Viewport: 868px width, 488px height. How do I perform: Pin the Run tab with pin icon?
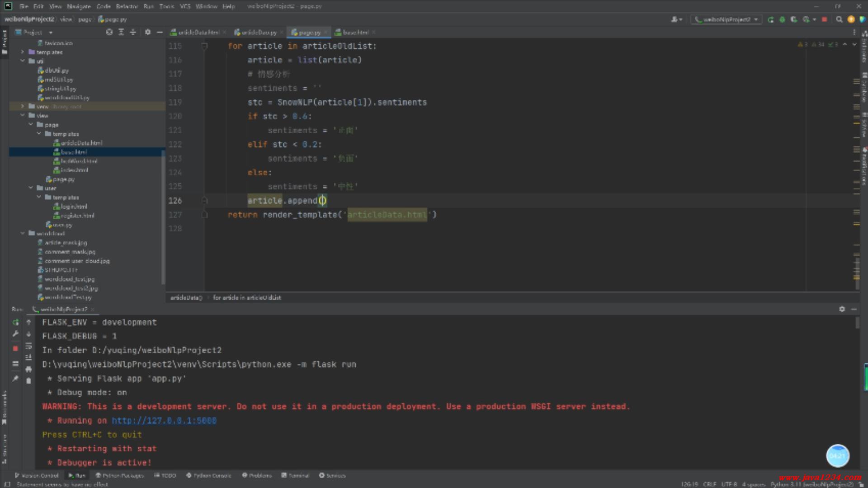[15, 379]
